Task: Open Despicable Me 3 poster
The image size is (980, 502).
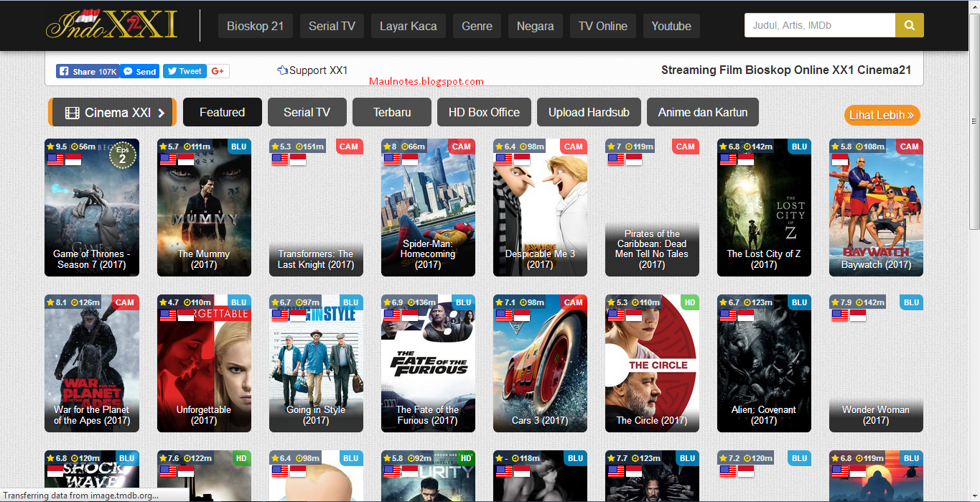Action: tap(540, 208)
